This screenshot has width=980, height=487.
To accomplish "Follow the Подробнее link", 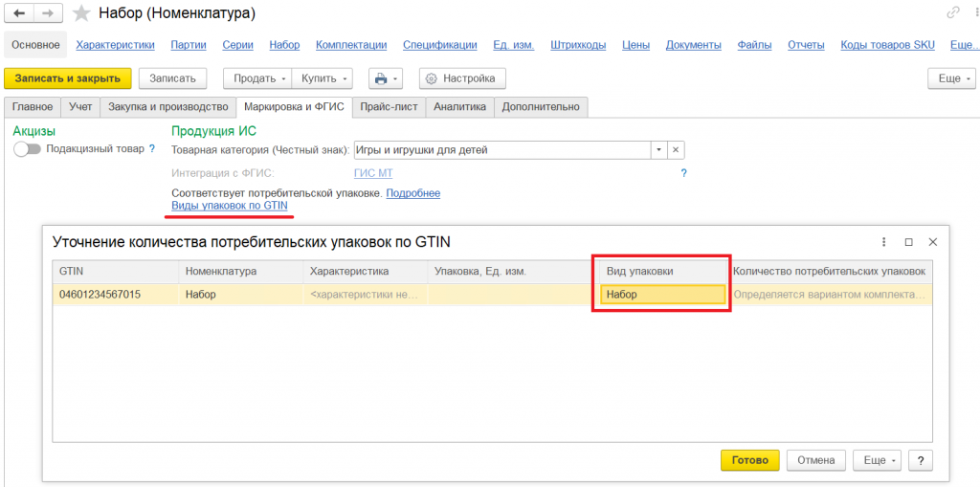I will click(x=413, y=193).
